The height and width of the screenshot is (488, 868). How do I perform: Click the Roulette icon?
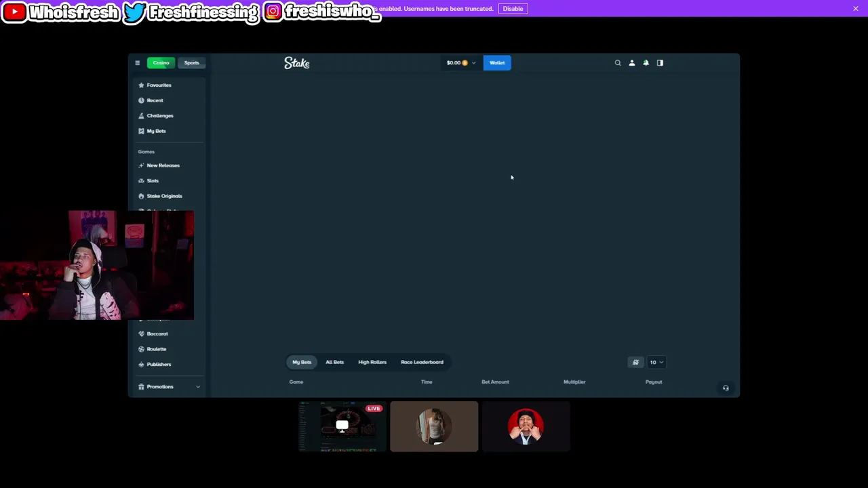tap(141, 349)
